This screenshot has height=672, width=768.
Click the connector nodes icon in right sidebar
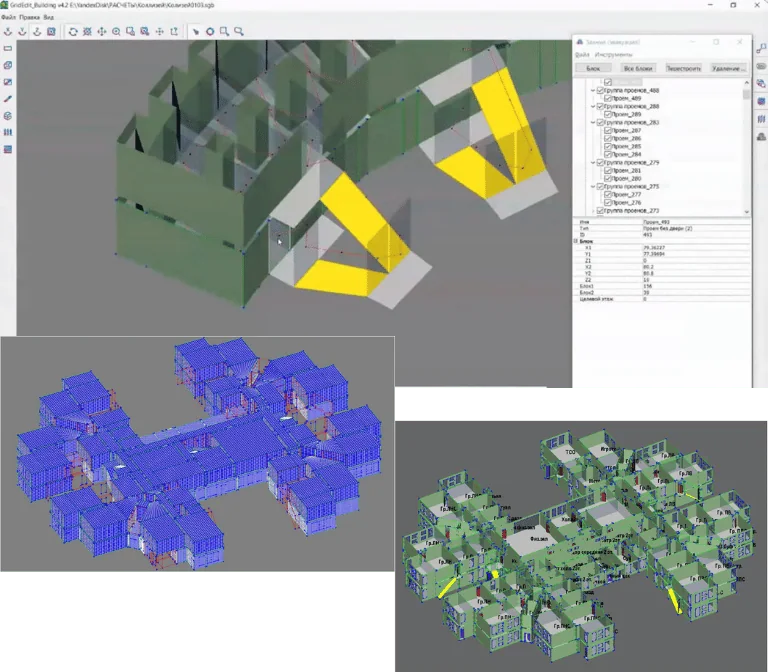click(761, 48)
